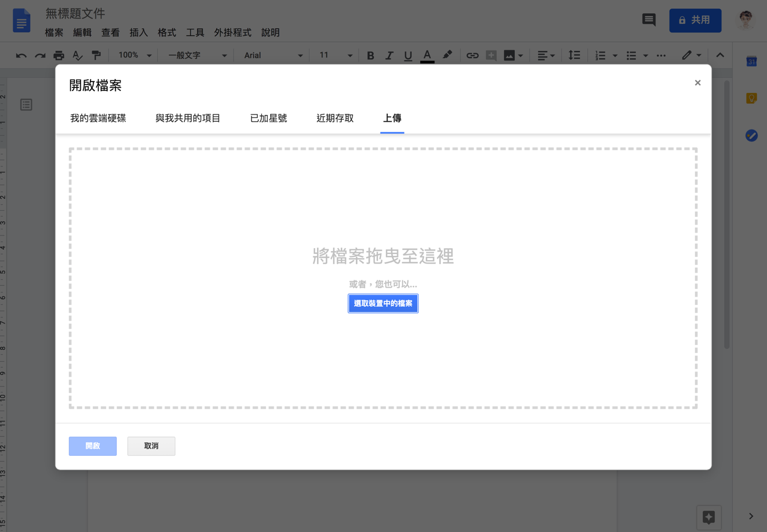This screenshot has height=532, width=767.
Task: Switch to 已加星號 tab
Action: click(268, 118)
